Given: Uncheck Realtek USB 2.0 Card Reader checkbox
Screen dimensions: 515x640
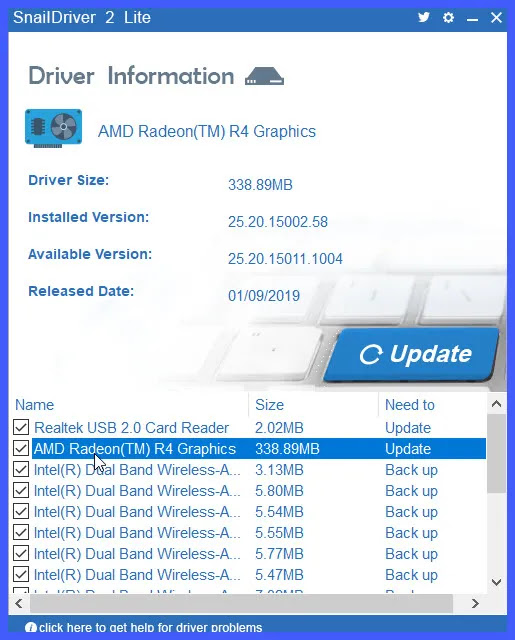Looking at the screenshot, I should pyautogui.click(x=21, y=427).
